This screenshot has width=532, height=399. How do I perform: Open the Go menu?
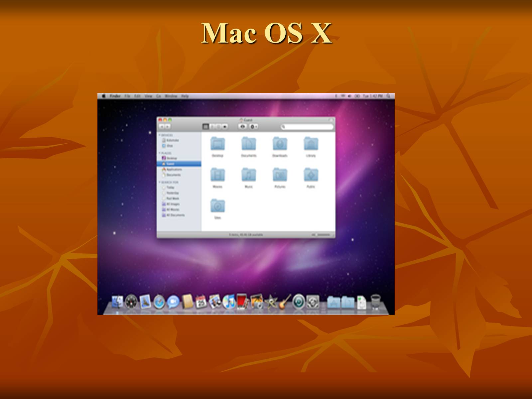pyautogui.click(x=159, y=96)
